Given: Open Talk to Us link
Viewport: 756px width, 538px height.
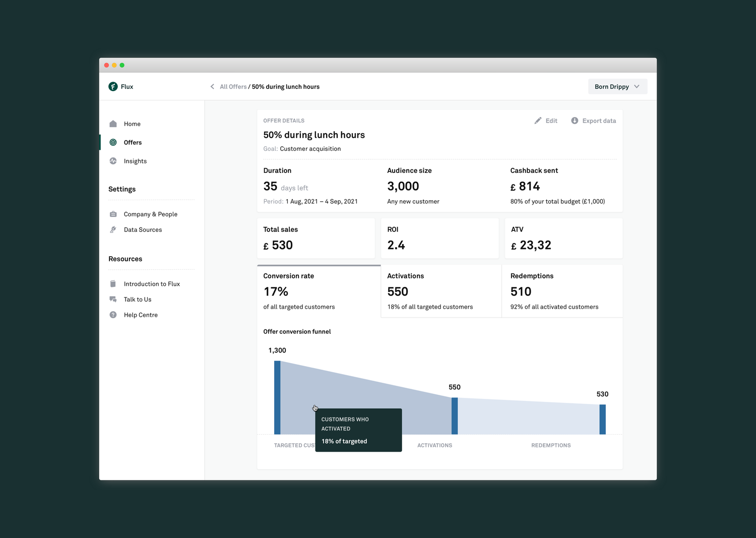Looking at the screenshot, I should [x=138, y=300].
